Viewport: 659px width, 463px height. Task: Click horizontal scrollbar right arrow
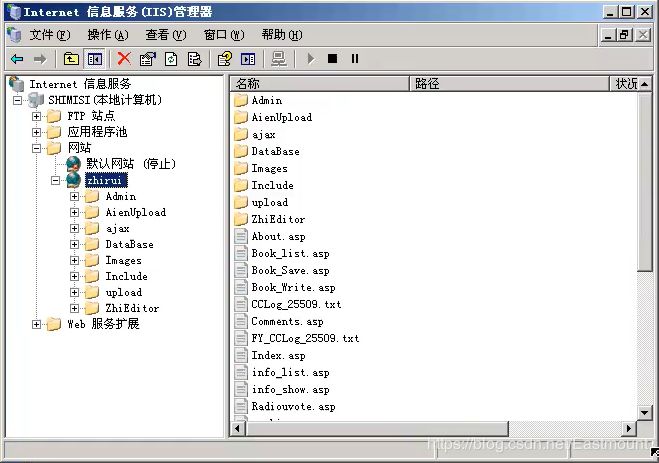629,429
